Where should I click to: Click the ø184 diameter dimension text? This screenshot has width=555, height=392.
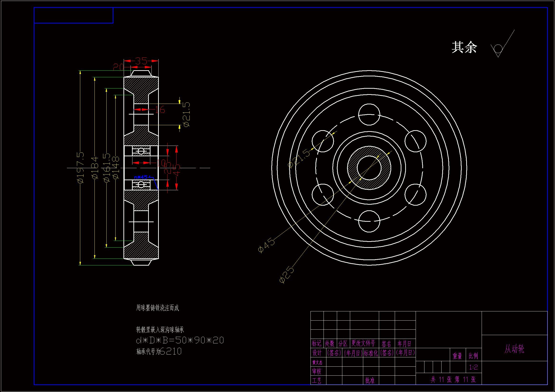(95, 168)
